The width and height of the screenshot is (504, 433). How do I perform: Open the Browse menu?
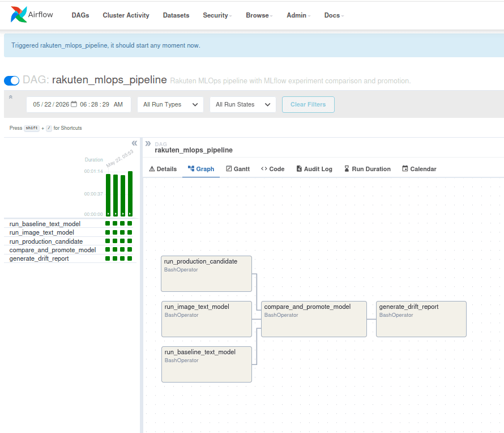(259, 15)
